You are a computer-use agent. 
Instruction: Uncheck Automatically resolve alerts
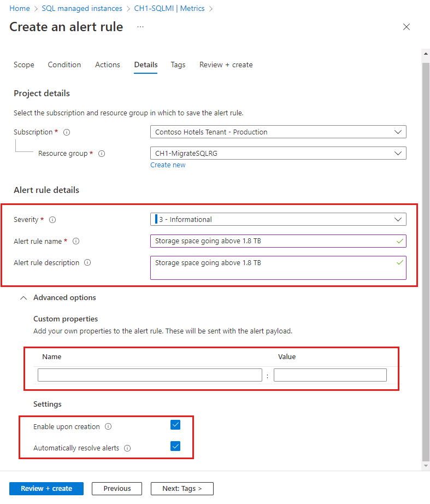pyautogui.click(x=175, y=446)
